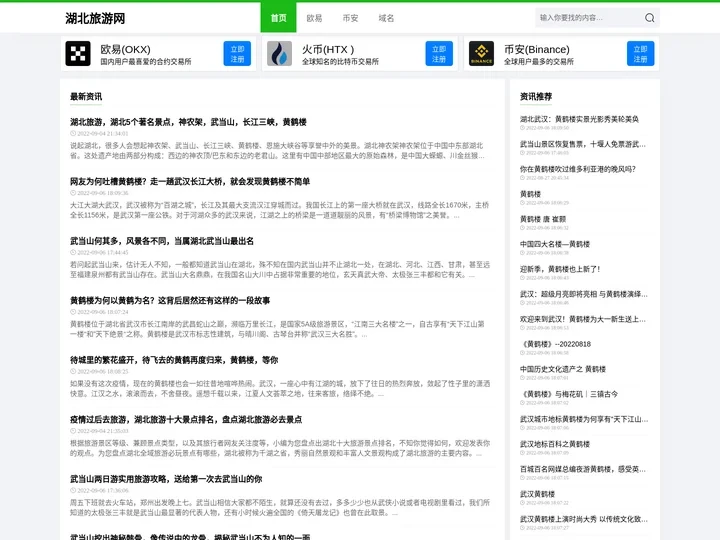Click the 资讯推荐 section heading
The height and width of the screenshot is (540, 720).
pos(536,96)
